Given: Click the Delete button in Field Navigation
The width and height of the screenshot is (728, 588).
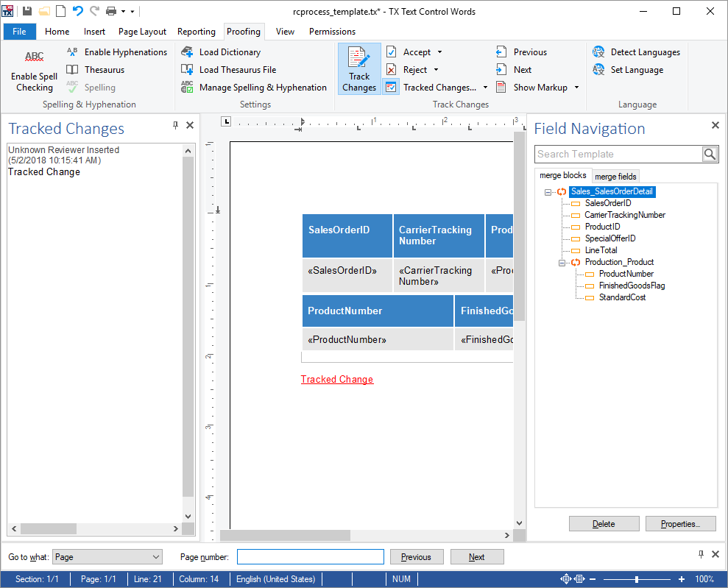Looking at the screenshot, I should 604,524.
